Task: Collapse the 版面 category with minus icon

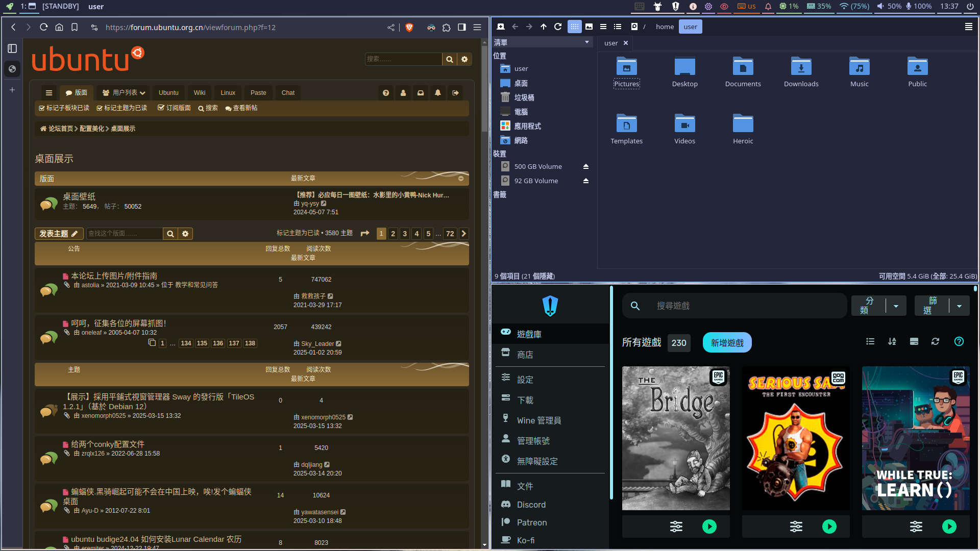Action: point(461,179)
